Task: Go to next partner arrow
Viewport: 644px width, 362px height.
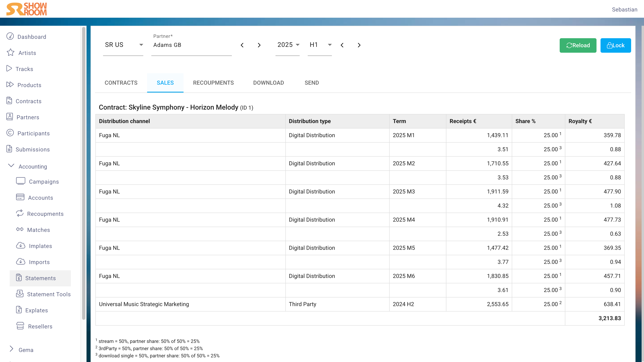Action: [259, 45]
